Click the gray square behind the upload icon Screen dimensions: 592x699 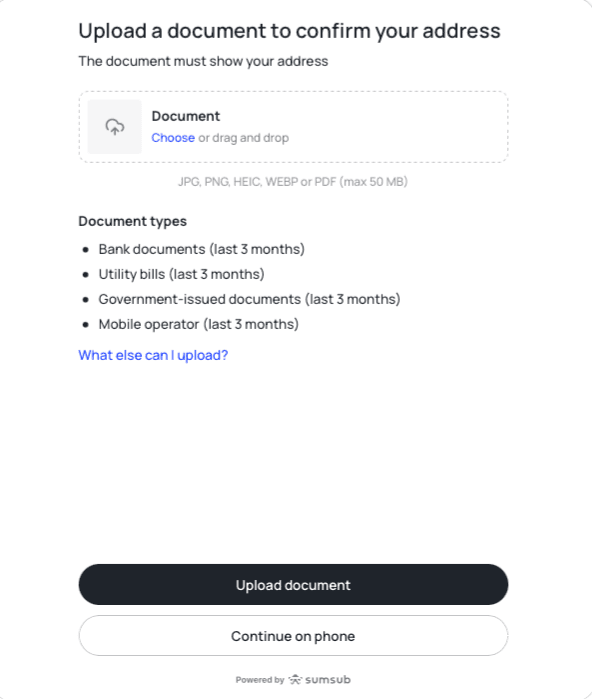click(x=115, y=127)
